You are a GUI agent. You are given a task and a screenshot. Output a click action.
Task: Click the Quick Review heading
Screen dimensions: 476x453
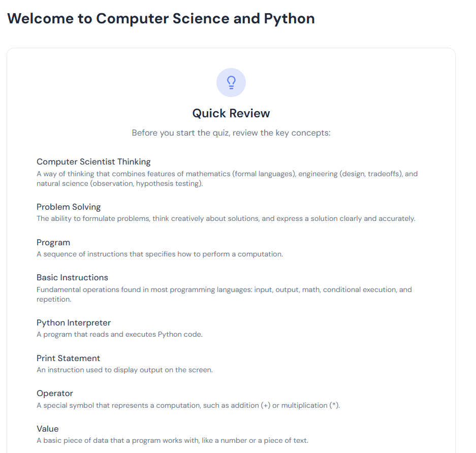pyautogui.click(x=231, y=113)
